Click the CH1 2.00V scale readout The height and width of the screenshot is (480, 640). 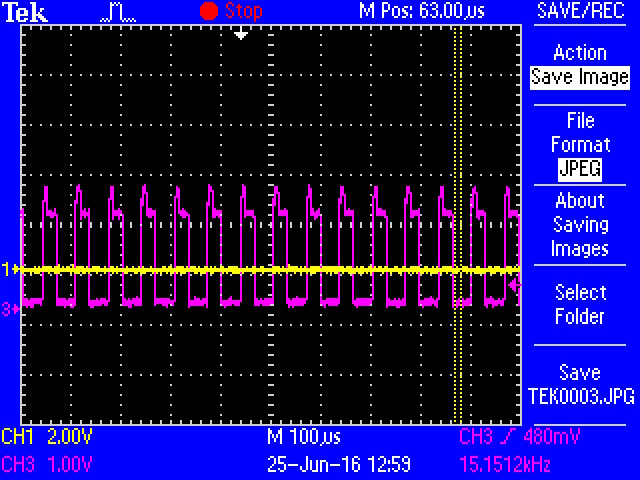[47, 437]
